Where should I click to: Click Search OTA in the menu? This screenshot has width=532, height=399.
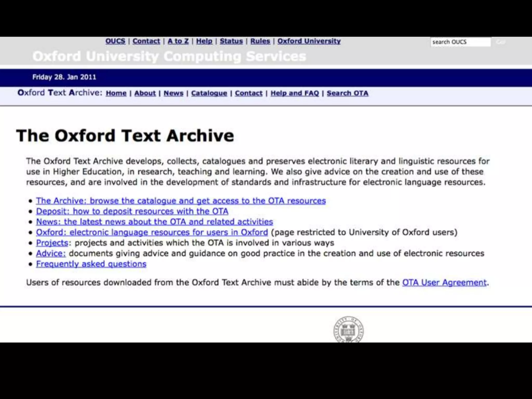coord(347,93)
